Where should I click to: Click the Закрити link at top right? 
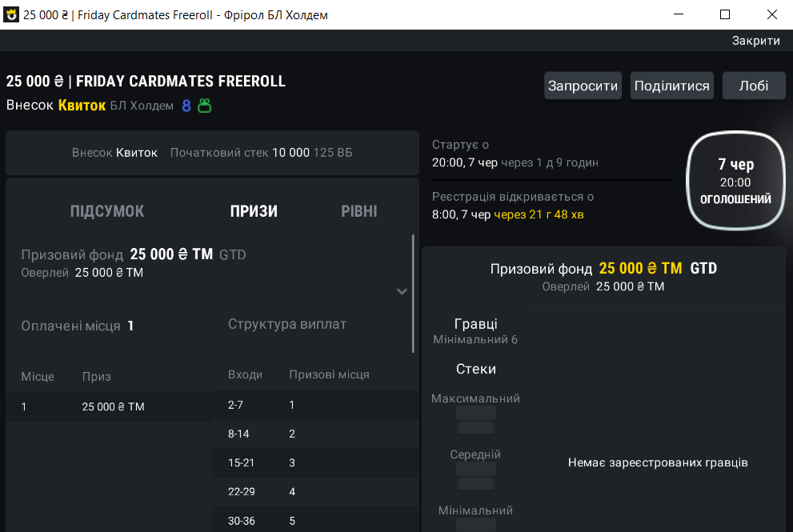pyautogui.click(x=755, y=41)
